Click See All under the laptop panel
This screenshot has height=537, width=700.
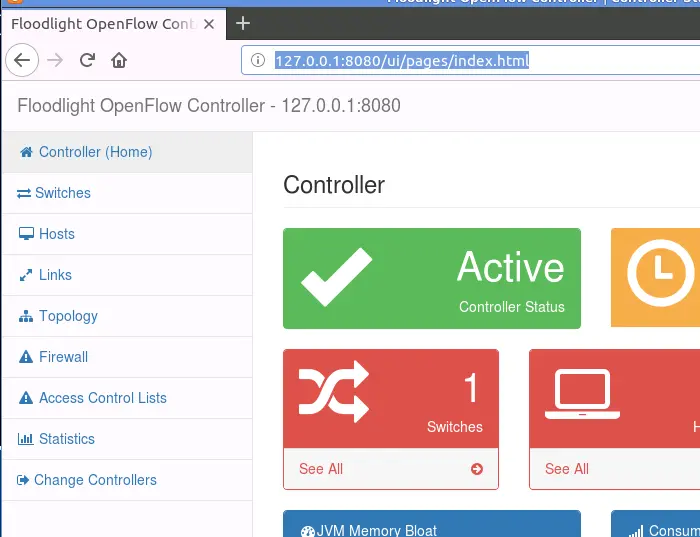coord(567,469)
